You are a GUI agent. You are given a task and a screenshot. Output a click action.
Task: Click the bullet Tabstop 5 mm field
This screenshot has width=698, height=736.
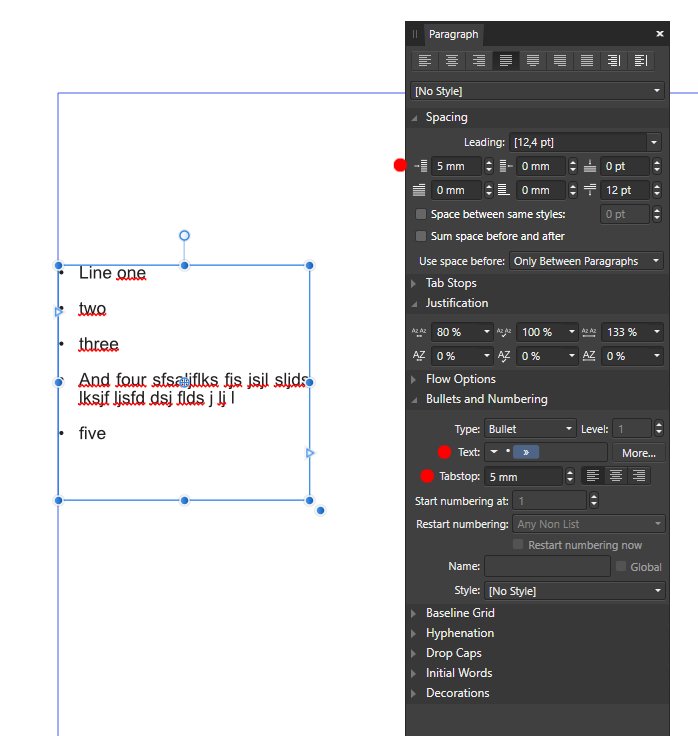point(523,477)
